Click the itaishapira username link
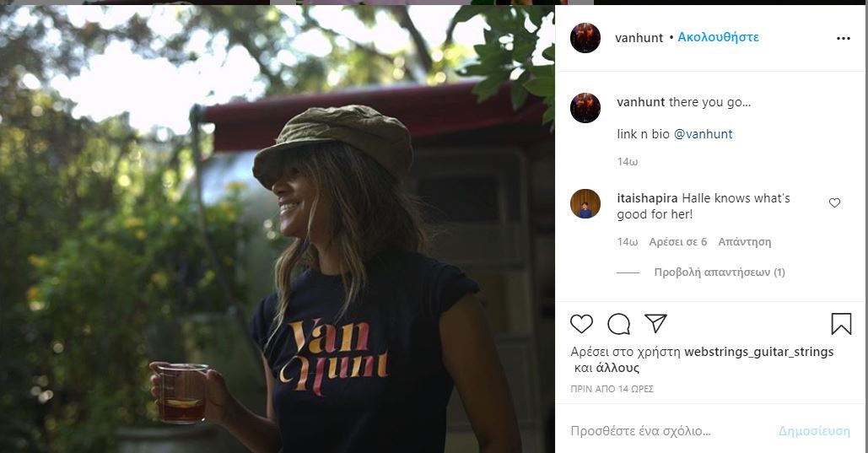The height and width of the screenshot is (453, 868). tap(647, 198)
